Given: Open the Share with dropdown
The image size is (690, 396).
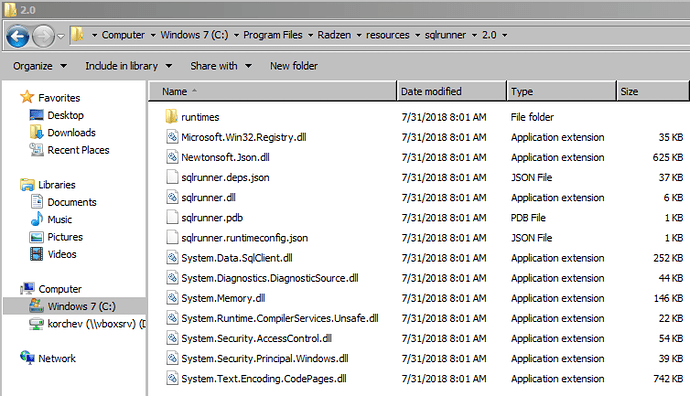Looking at the screenshot, I should pos(221,66).
